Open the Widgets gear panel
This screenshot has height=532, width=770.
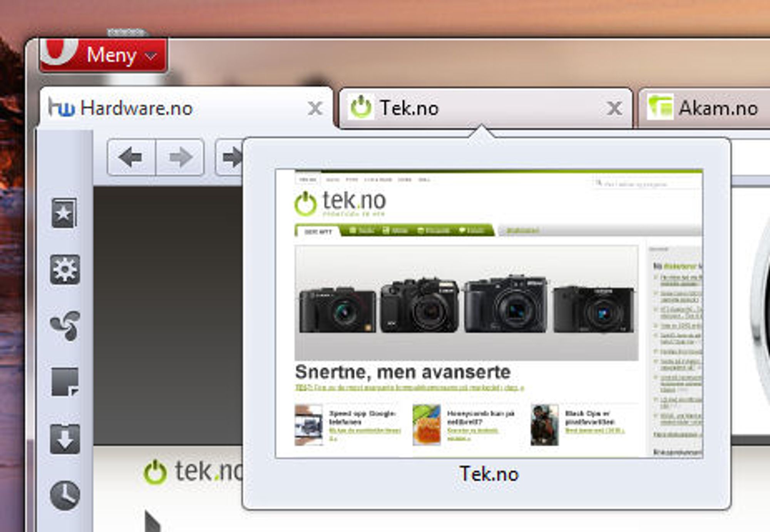point(65,269)
